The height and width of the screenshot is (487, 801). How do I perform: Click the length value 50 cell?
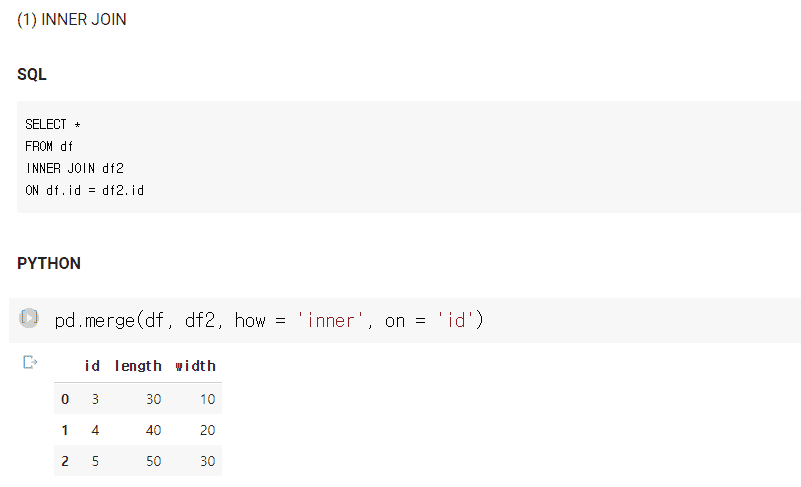pos(153,461)
